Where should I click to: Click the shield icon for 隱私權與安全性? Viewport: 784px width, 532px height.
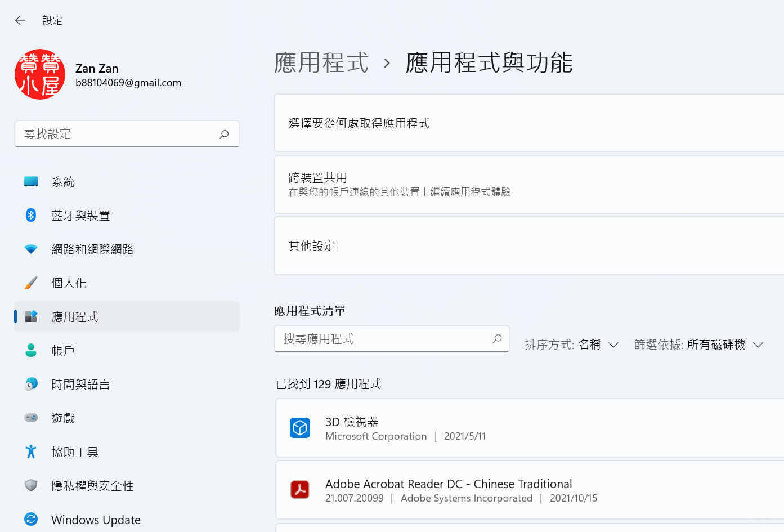[x=31, y=486]
